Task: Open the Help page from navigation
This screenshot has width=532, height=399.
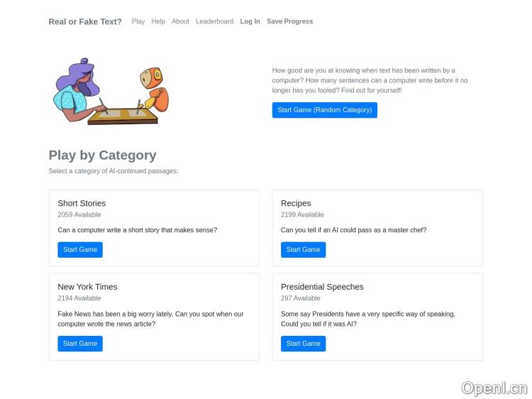Action: point(158,21)
